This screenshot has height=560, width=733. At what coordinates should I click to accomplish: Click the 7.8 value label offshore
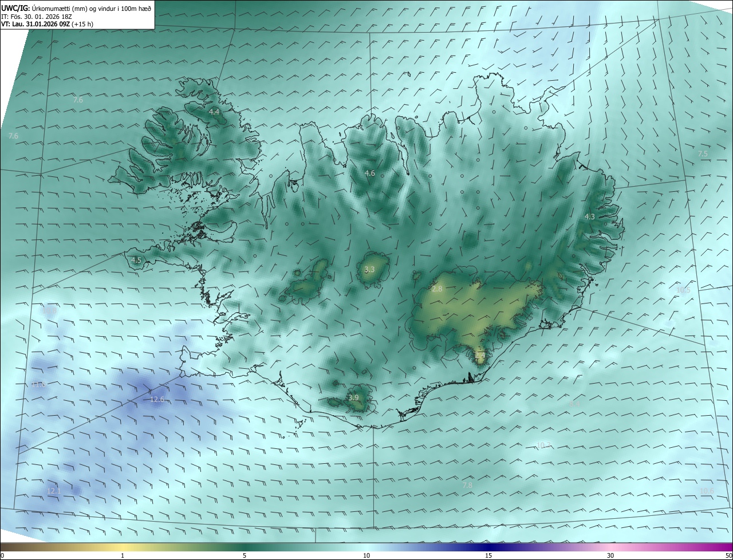point(467,485)
